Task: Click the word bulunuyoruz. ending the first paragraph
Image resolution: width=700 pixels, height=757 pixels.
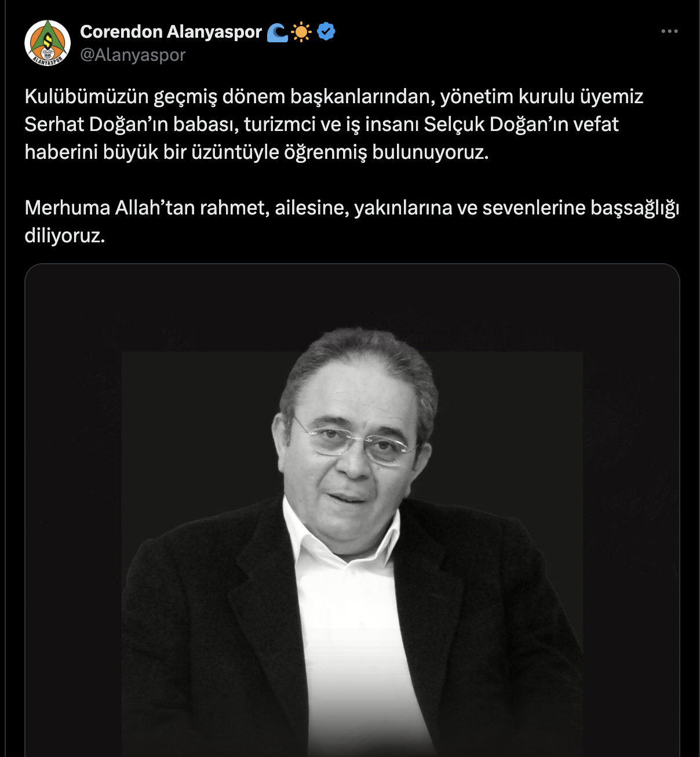Action: coord(430,152)
